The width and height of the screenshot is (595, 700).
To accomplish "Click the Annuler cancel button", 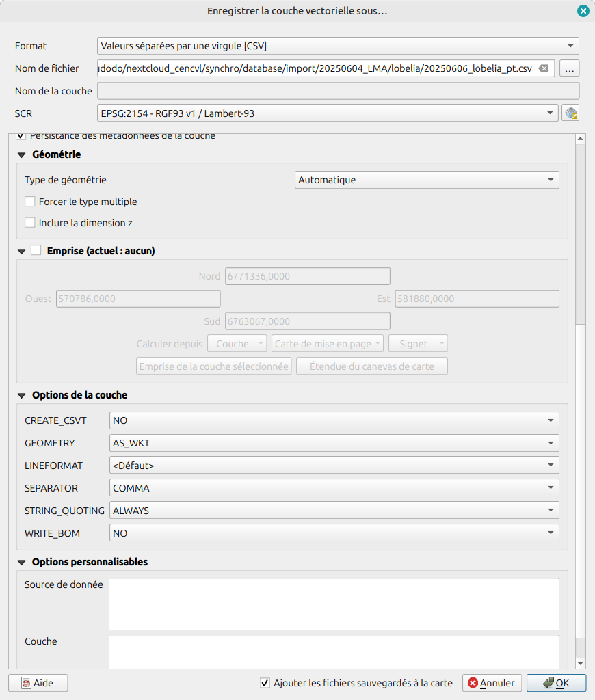I will (492, 683).
